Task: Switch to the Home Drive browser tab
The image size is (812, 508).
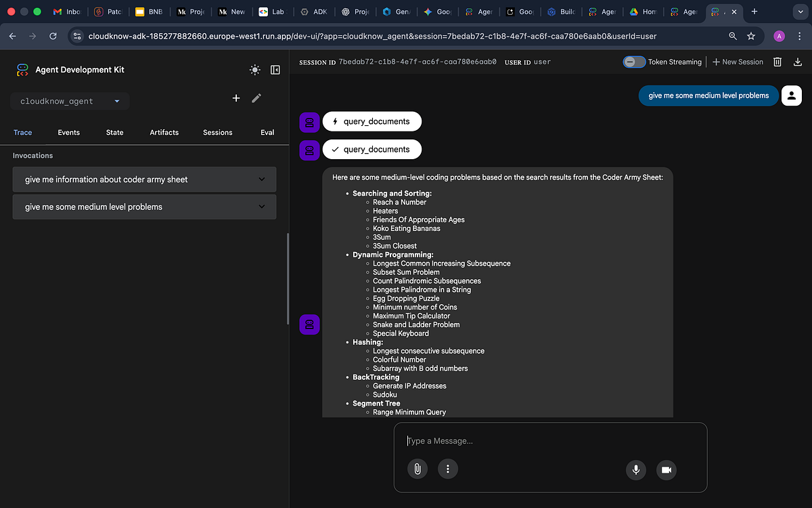Action: pos(642,12)
